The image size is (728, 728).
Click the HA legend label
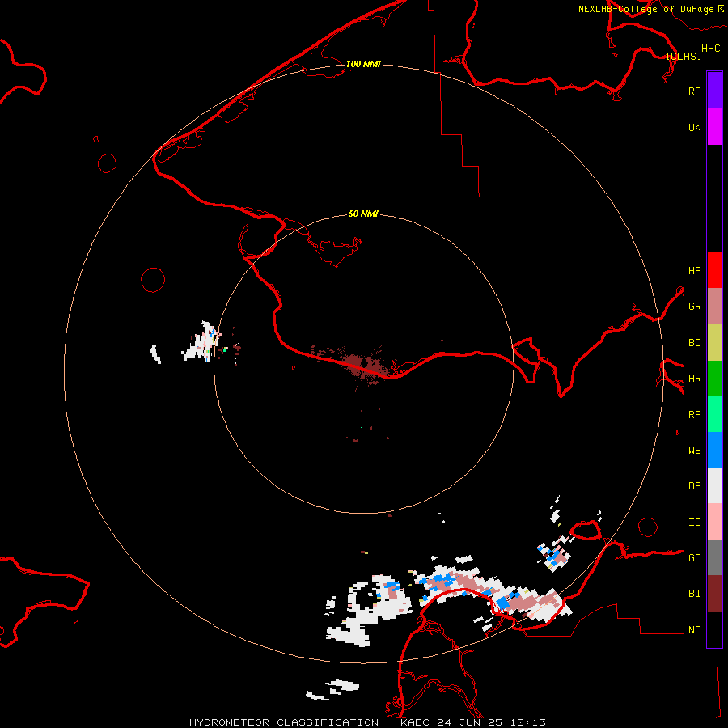click(x=694, y=270)
